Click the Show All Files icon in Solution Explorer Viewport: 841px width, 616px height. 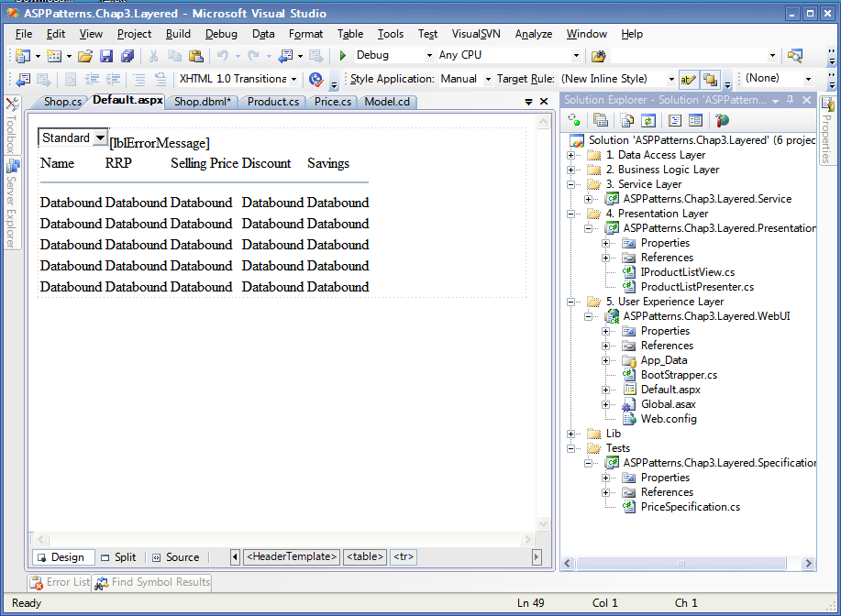coord(627,121)
